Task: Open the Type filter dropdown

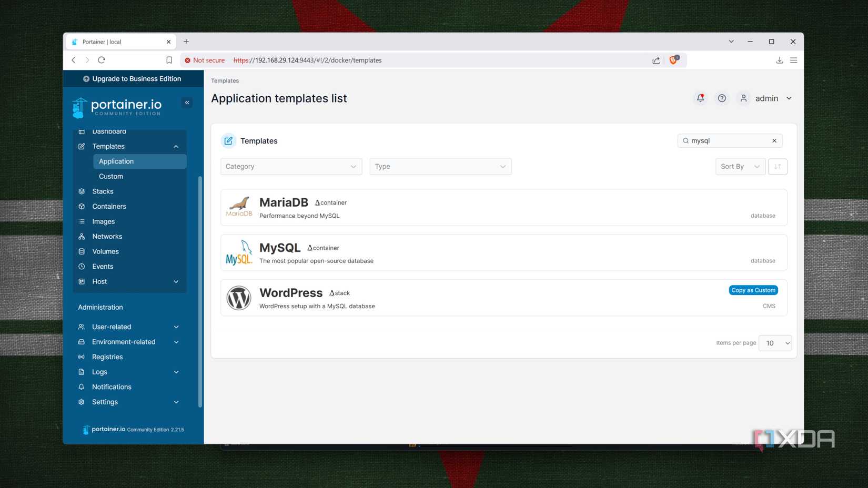Action: point(440,166)
